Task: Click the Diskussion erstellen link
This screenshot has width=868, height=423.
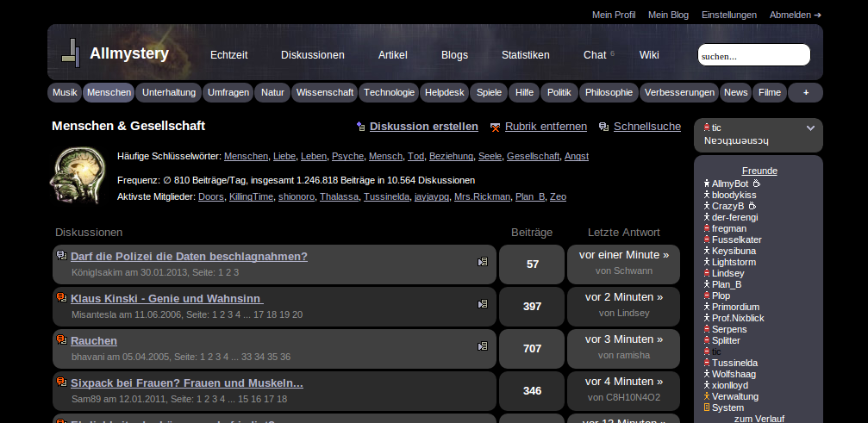Action: (424, 127)
